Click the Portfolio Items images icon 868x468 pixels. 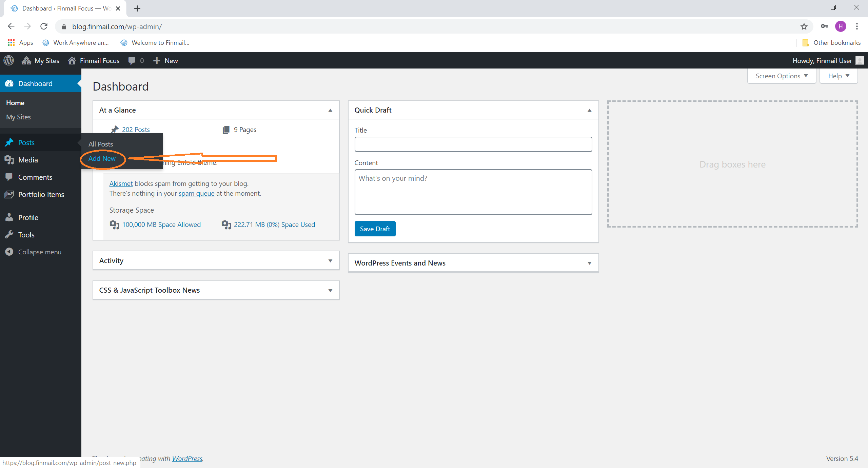9,194
